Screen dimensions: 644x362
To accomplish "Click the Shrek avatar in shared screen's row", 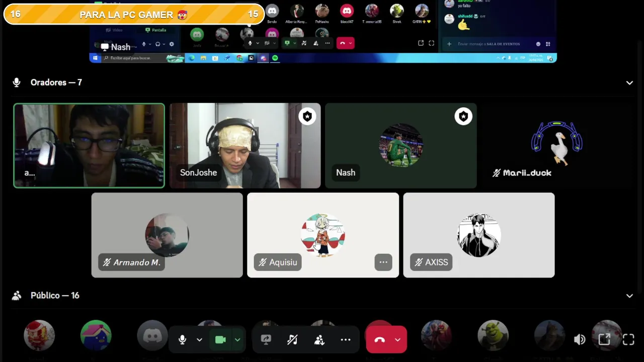I will (x=397, y=11).
